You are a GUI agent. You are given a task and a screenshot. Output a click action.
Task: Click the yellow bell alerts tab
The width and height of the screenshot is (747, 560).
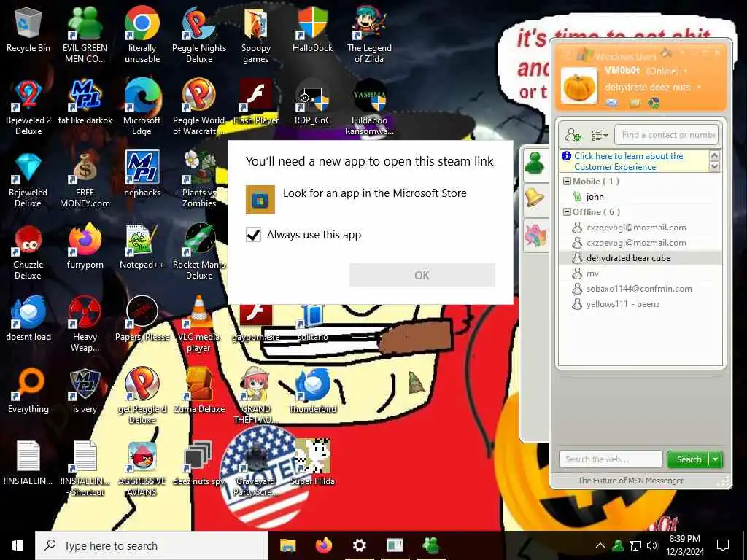point(535,198)
